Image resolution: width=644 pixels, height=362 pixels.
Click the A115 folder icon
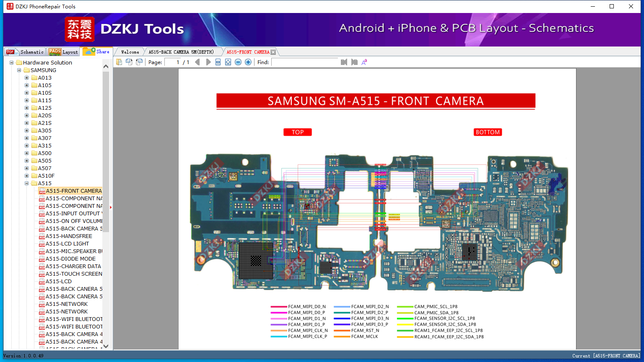point(34,100)
